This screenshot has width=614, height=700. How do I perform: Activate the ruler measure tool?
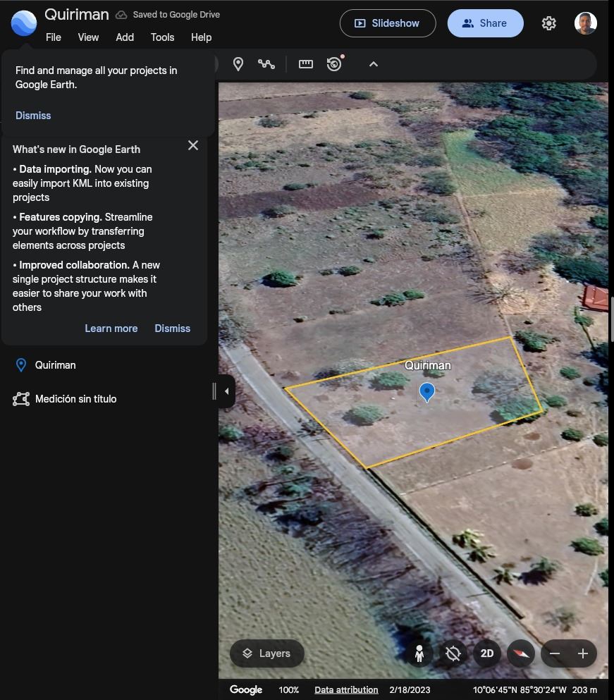point(305,64)
